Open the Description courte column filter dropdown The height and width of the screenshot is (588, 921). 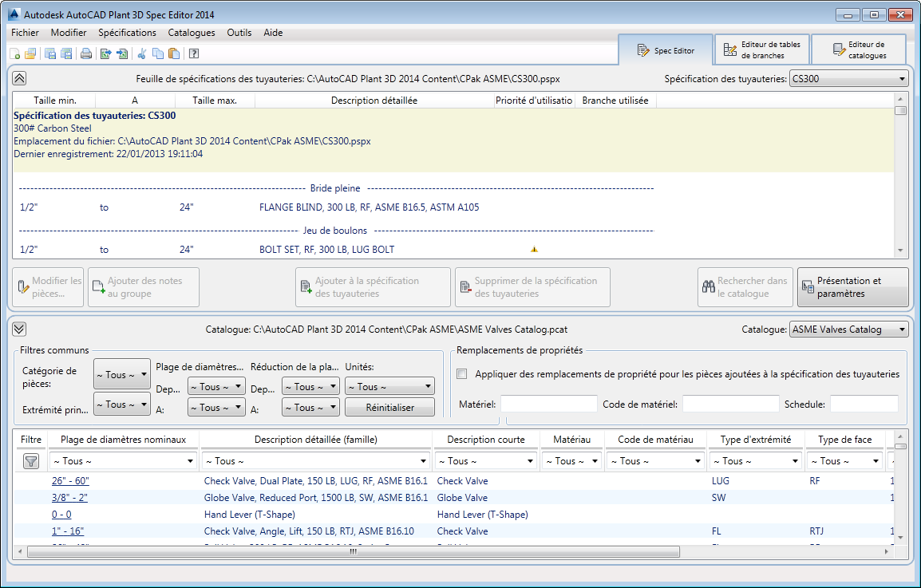[x=485, y=461]
